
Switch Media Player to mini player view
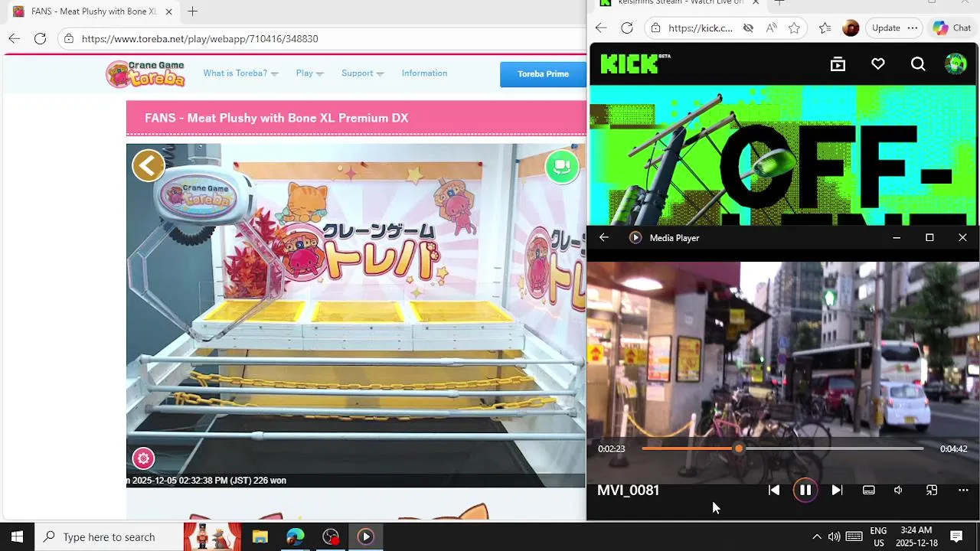tap(932, 491)
